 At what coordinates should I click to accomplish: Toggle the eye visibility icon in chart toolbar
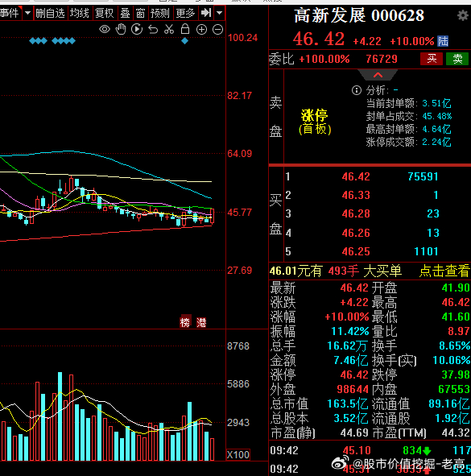pyautogui.click(x=105, y=30)
